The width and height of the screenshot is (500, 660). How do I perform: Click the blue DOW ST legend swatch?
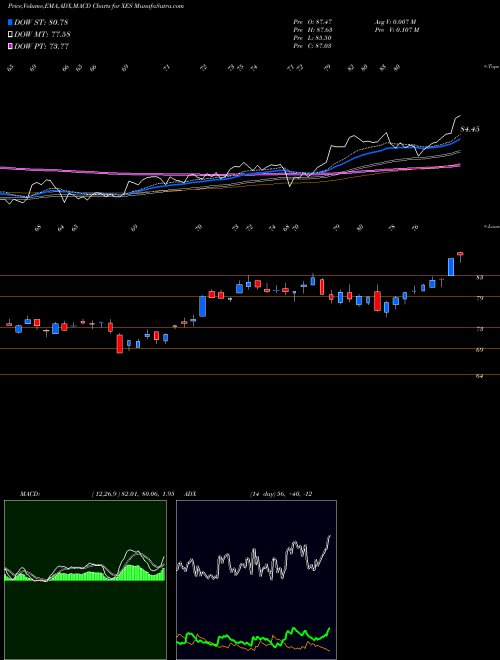tap(11, 23)
